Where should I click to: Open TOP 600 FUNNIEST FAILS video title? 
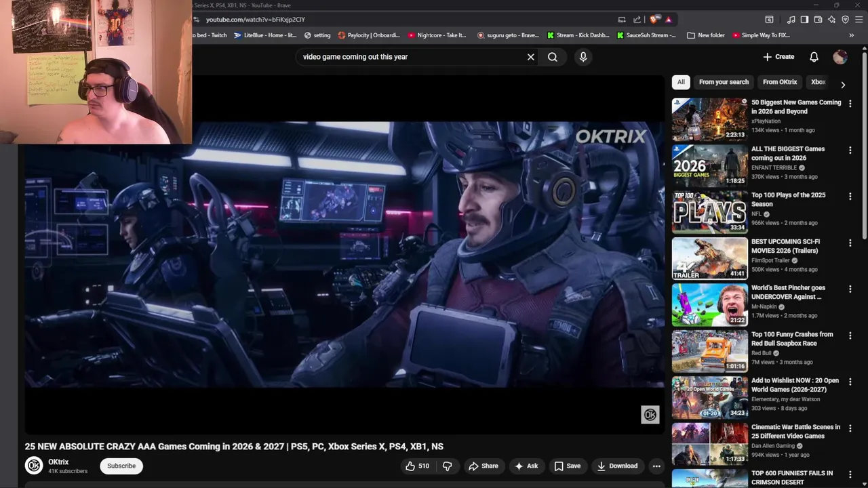click(792, 478)
